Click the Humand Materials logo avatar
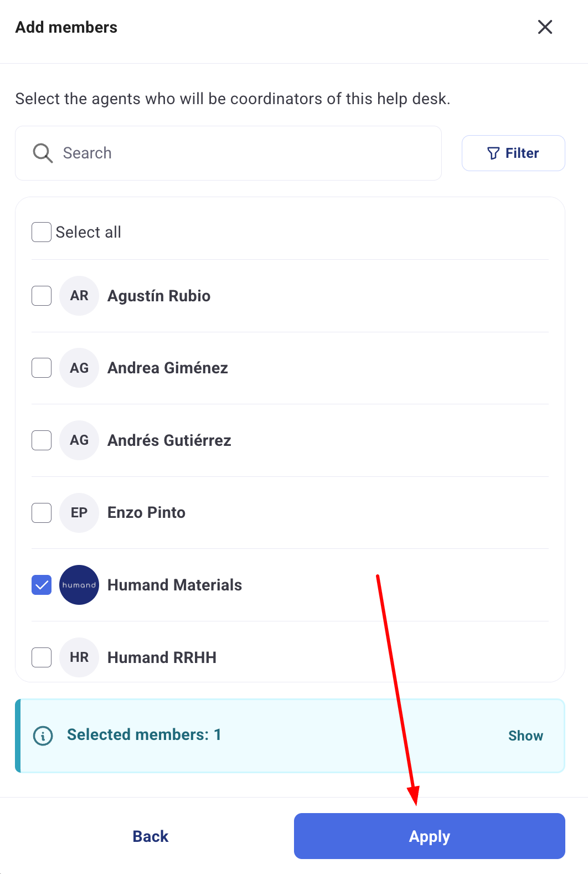This screenshot has height=874, width=588. [x=79, y=585]
